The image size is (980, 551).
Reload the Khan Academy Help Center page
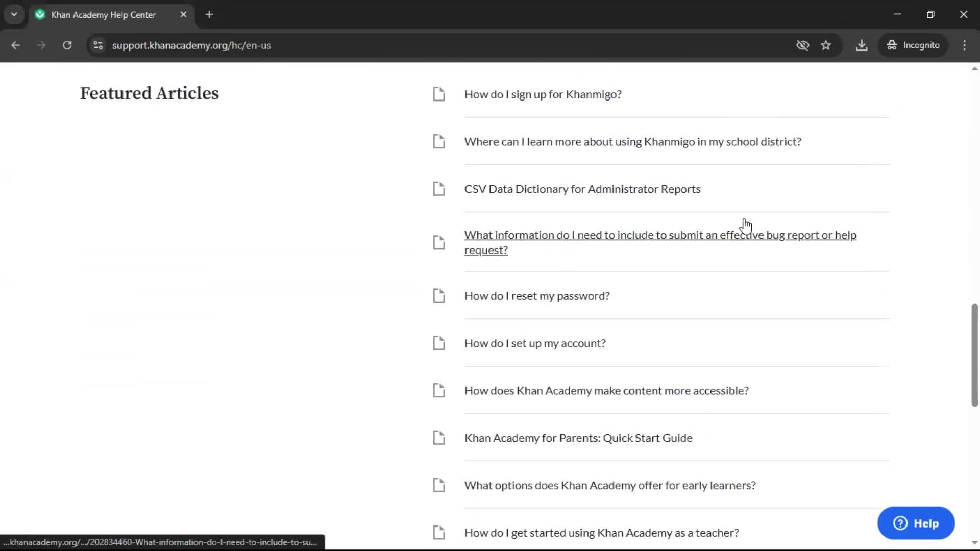click(x=67, y=45)
